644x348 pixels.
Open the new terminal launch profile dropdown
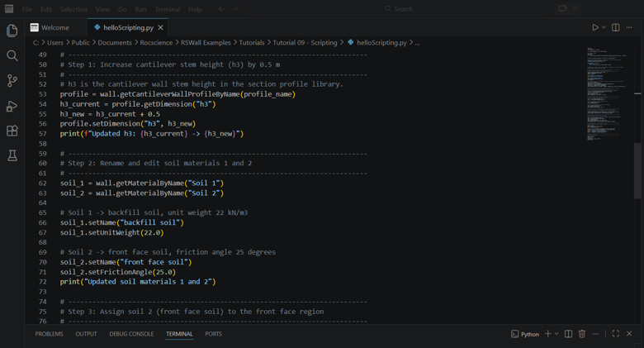pos(556,334)
